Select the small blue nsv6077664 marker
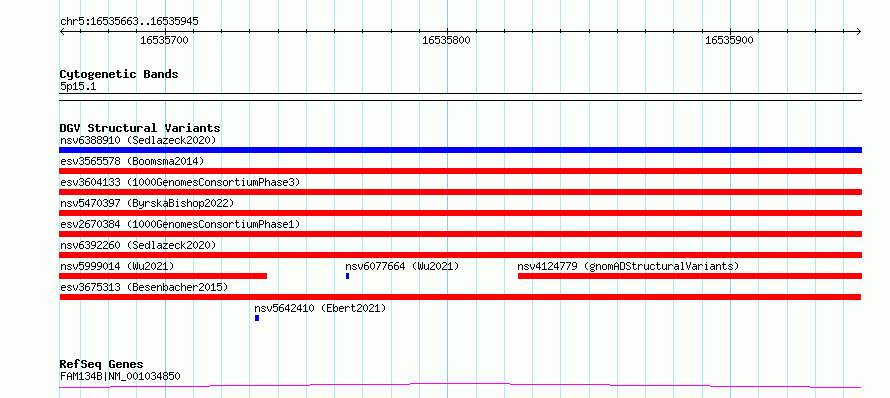Image resolution: width=890 pixels, height=398 pixels. click(347, 276)
